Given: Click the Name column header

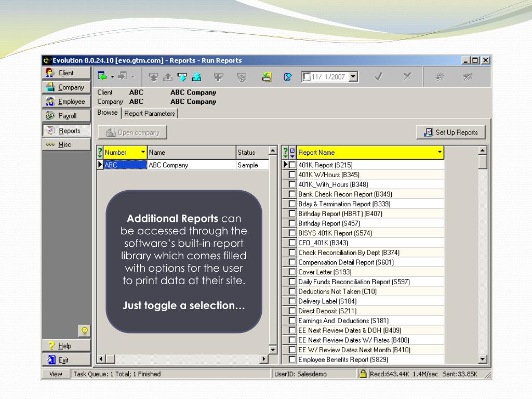Looking at the screenshot, I should pyautogui.click(x=192, y=152).
